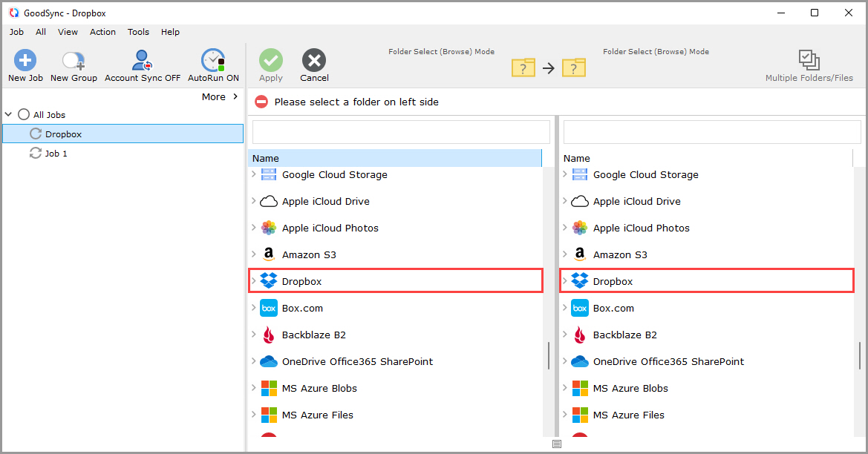Screen dimensions: 868x454
Task: Click the right pane path input field
Action: click(712, 132)
